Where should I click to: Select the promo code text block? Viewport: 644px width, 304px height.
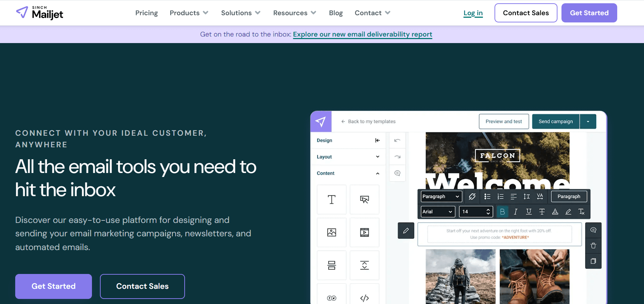pos(500,234)
